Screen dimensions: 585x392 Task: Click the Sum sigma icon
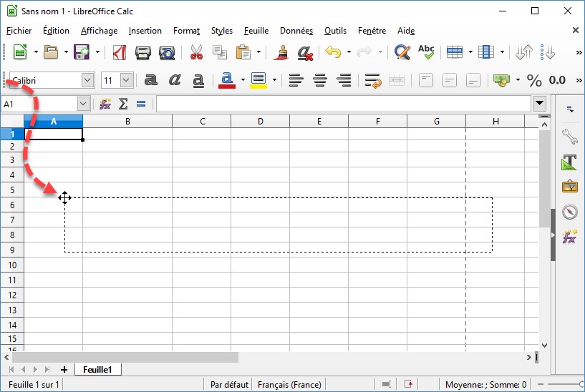(x=123, y=104)
